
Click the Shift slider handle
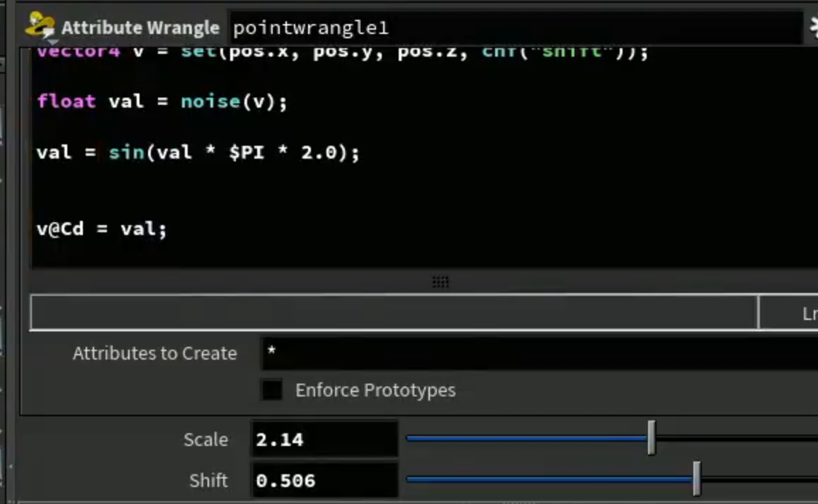[696, 479]
